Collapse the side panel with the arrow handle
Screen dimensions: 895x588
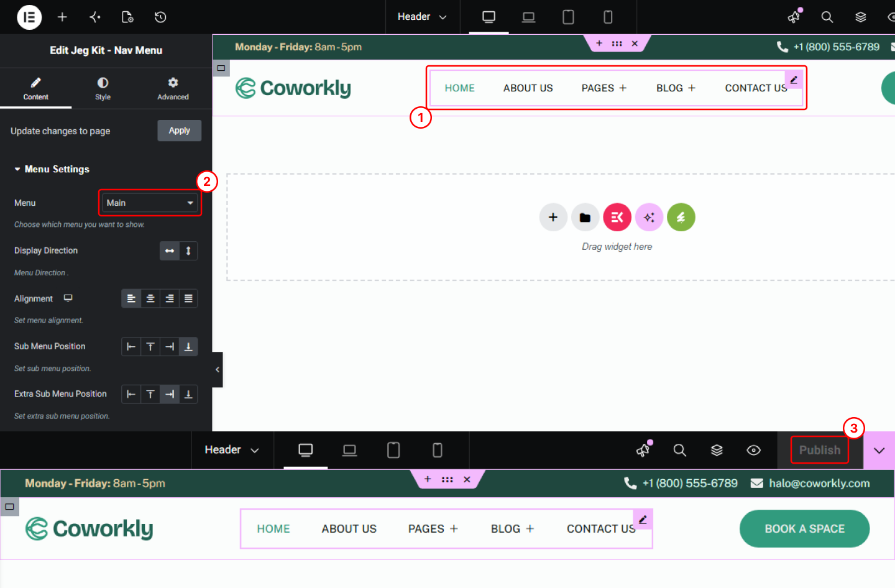pyautogui.click(x=218, y=370)
